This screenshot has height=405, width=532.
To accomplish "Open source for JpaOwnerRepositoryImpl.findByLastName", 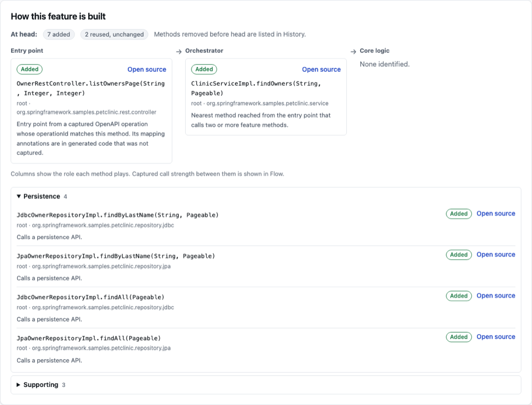I will tap(496, 254).
